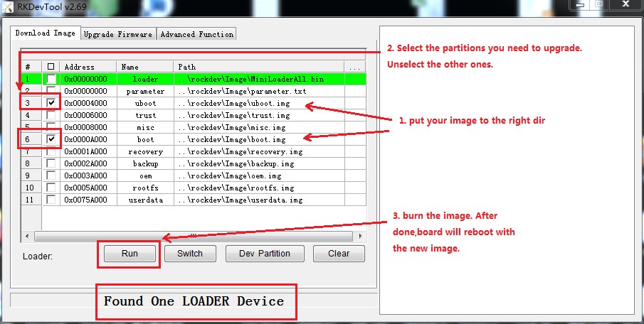Click the 'rootfs' name cell
The height and width of the screenshot is (324, 644).
pyautogui.click(x=145, y=188)
